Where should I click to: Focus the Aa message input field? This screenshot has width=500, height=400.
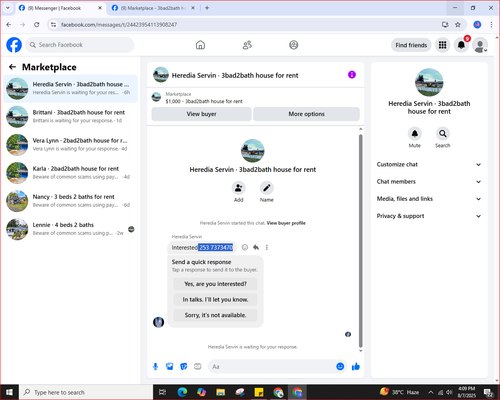272,367
